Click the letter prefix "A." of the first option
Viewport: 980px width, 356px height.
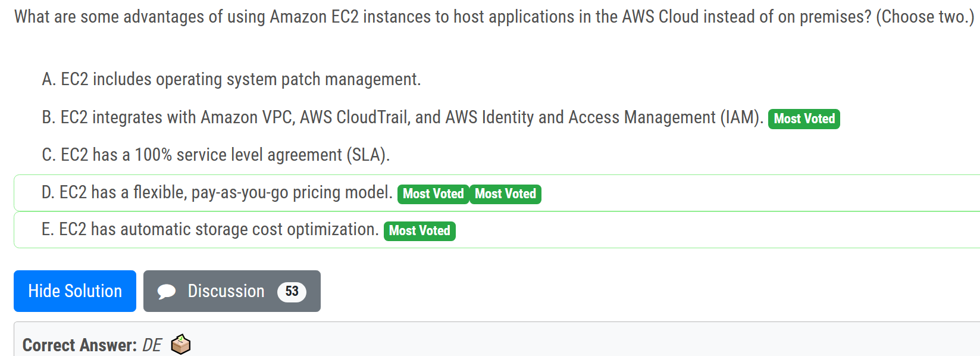(49, 79)
